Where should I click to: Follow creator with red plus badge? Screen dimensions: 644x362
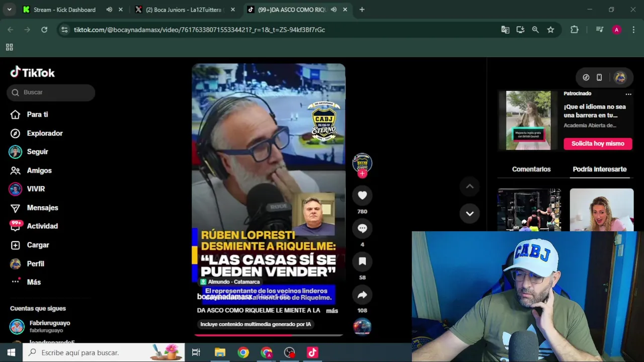[362, 173]
